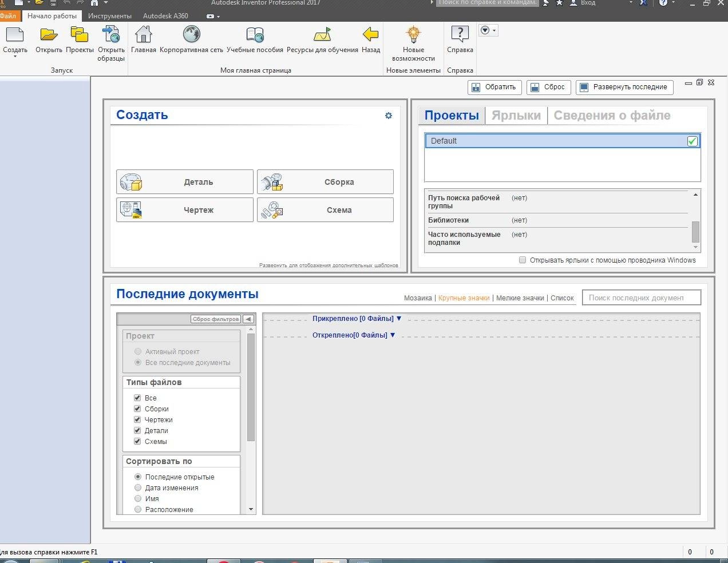Toggle the Сборки checkbox
This screenshot has width=728, height=563.
pos(137,409)
